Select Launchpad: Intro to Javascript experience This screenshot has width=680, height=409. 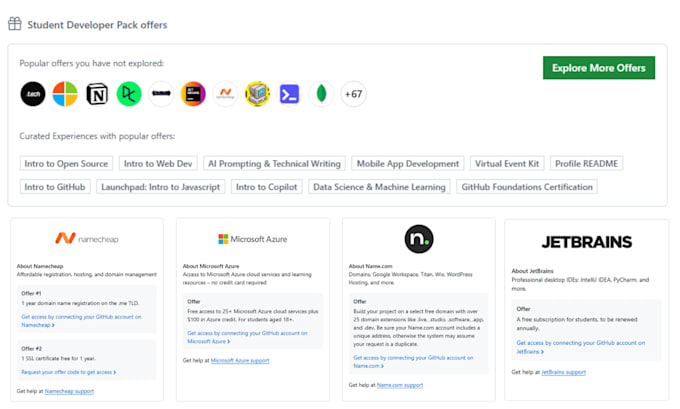click(160, 187)
